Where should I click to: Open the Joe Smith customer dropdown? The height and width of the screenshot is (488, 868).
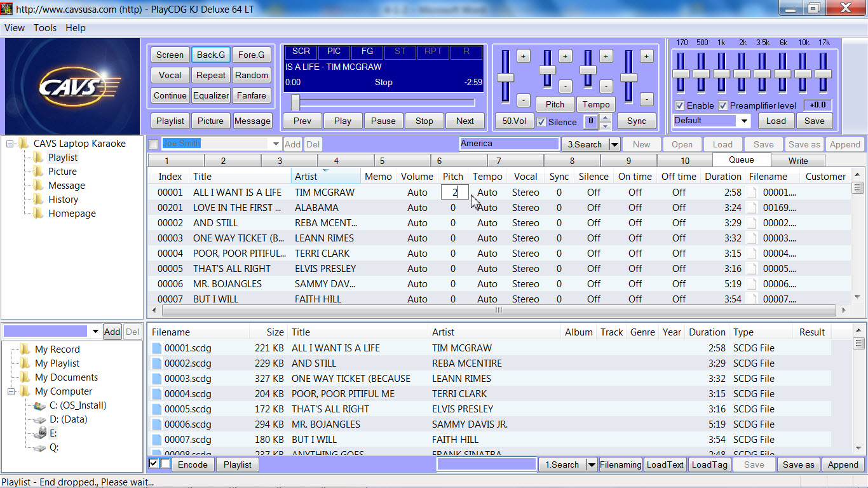[276, 144]
